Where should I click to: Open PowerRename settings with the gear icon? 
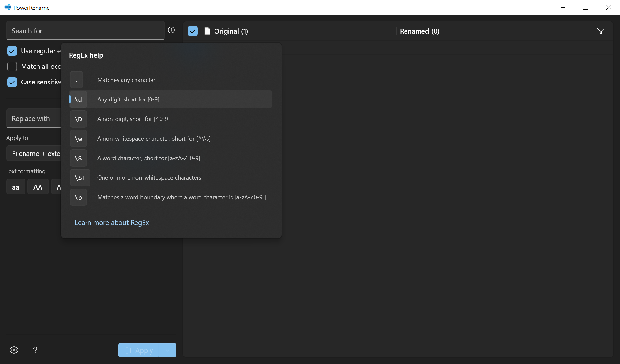(14, 350)
